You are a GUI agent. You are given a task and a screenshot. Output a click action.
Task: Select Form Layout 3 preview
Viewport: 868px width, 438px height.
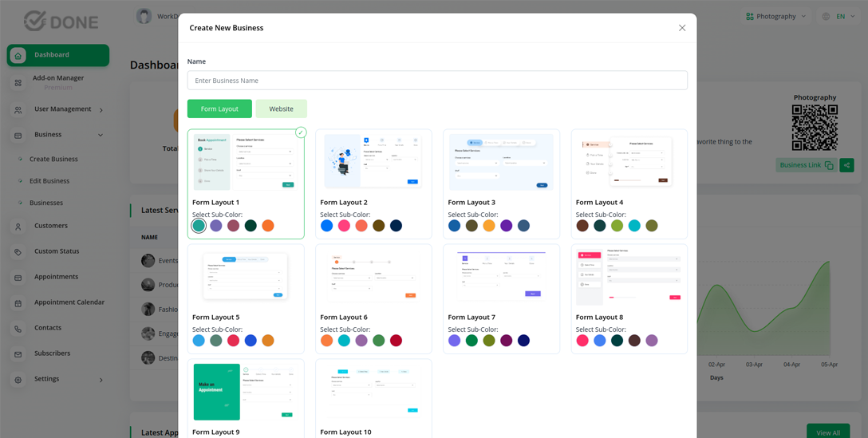pos(501,162)
